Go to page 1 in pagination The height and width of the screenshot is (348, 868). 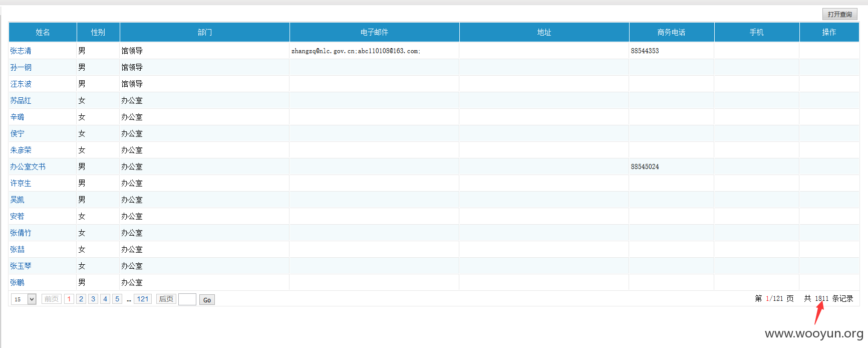(x=69, y=299)
